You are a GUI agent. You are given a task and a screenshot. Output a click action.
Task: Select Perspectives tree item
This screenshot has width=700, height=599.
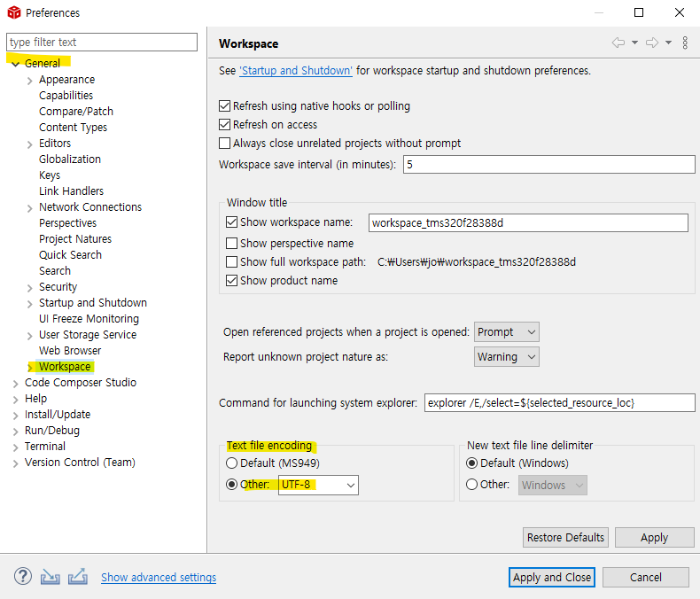click(68, 222)
